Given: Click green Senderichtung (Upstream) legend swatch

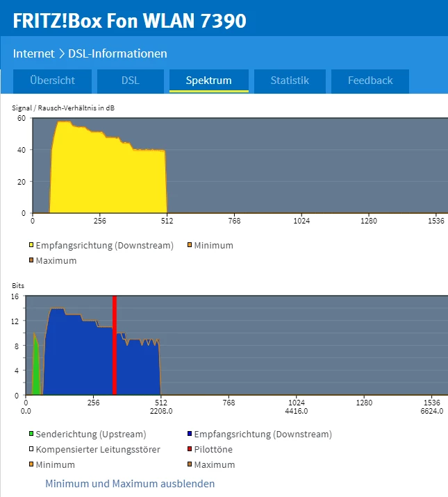Looking at the screenshot, I should 31,433.
